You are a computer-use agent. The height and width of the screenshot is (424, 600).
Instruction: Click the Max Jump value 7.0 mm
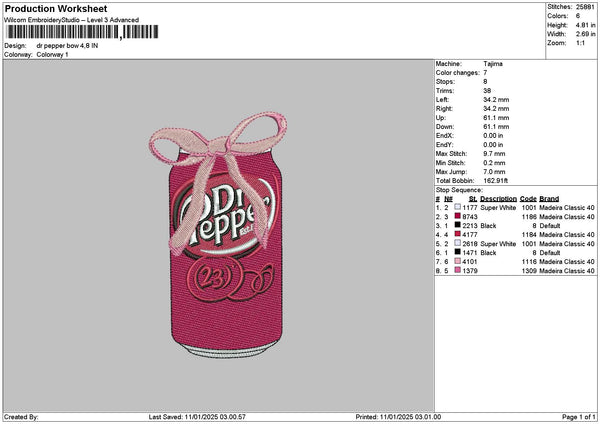click(x=494, y=171)
